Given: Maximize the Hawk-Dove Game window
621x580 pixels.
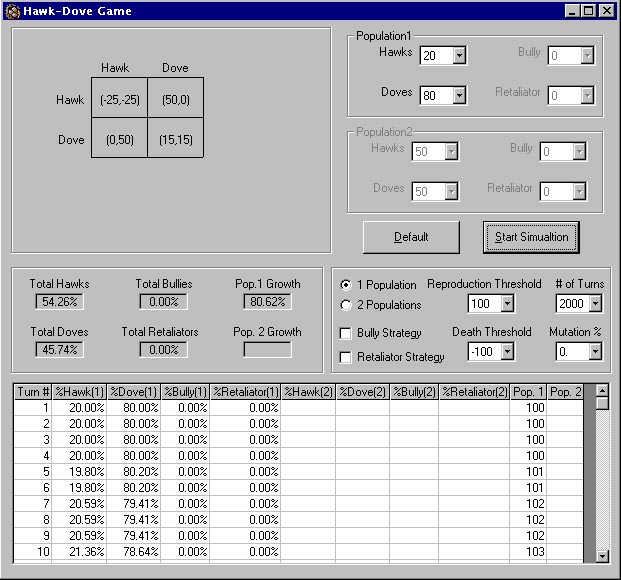Looking at the screenshot, I should (x=589, y=11).
